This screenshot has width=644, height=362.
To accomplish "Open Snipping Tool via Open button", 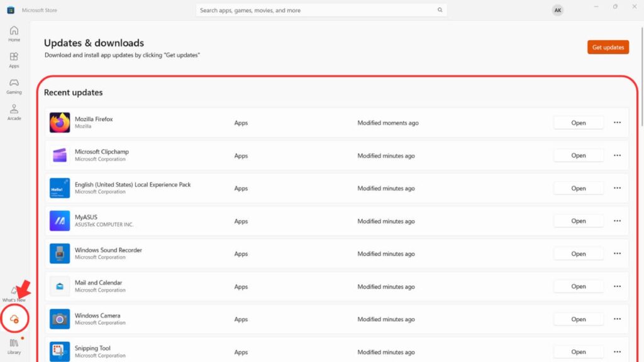I will tap(579, 352).
